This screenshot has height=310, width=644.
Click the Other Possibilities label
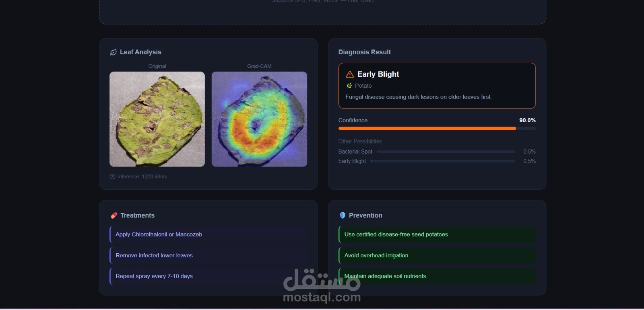360,142
